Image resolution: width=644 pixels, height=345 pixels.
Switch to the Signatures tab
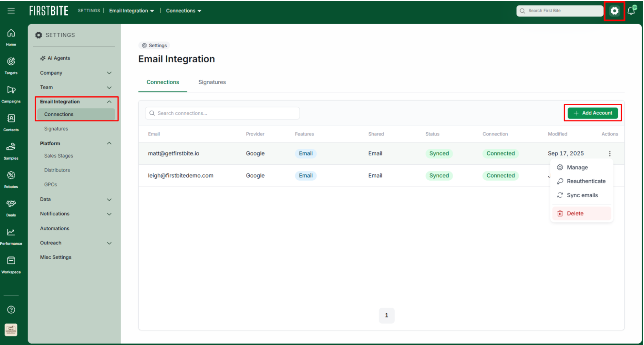(x=212, y=82)
